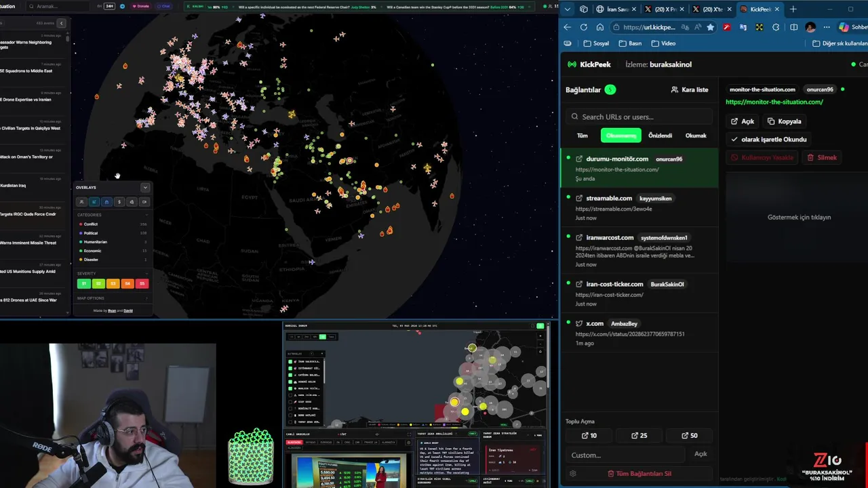Open a new browser tab
The width and height of the screenshot is (868, 488).
[x=793, y=9]
